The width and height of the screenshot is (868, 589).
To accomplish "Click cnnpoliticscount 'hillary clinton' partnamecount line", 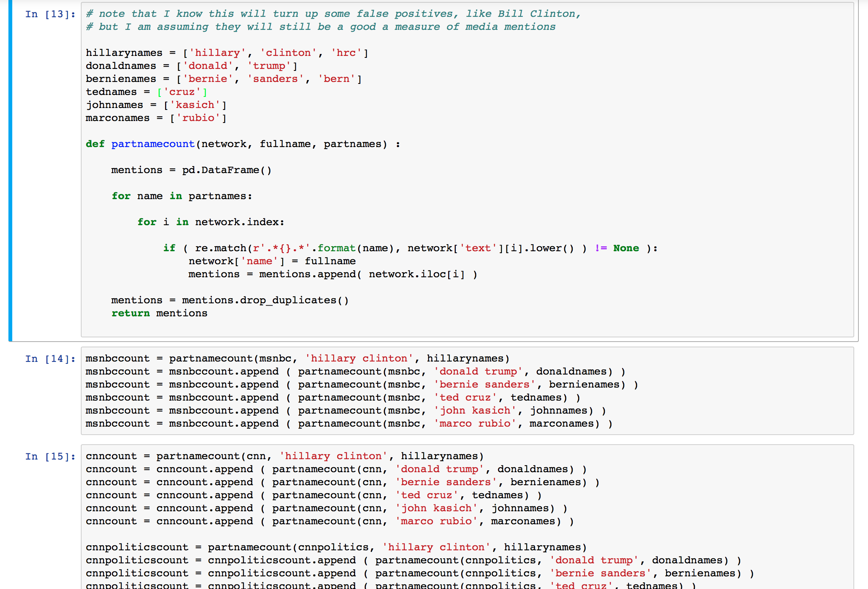I will tap(336, 547).
